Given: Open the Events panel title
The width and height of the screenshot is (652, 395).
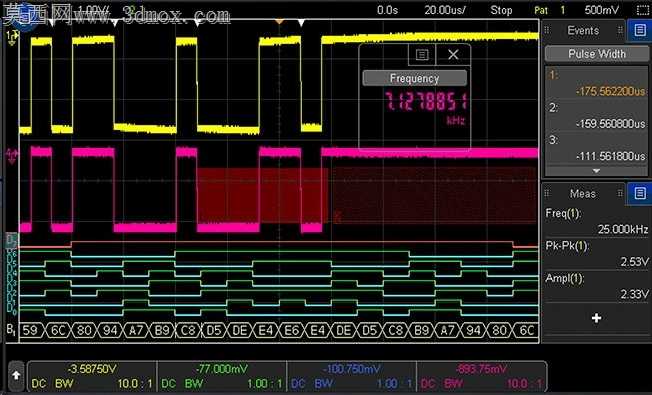Looking at the screenshot, I should point(583,30).
